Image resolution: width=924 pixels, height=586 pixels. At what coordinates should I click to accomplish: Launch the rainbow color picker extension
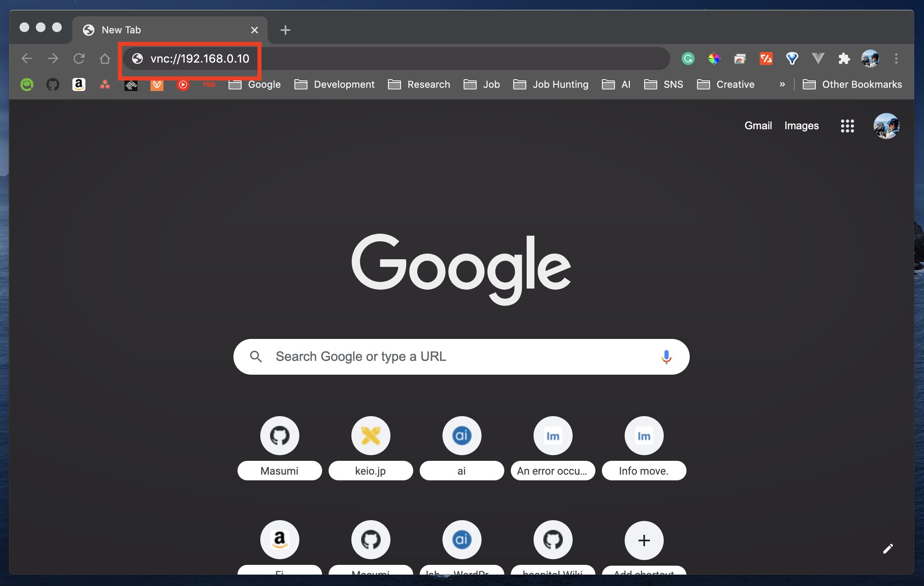(x=714, y=59)
